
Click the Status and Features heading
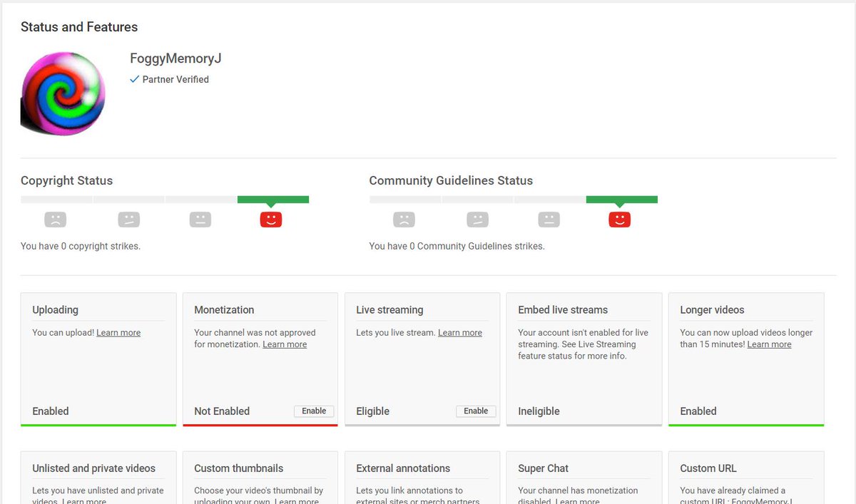click(79, 27)
